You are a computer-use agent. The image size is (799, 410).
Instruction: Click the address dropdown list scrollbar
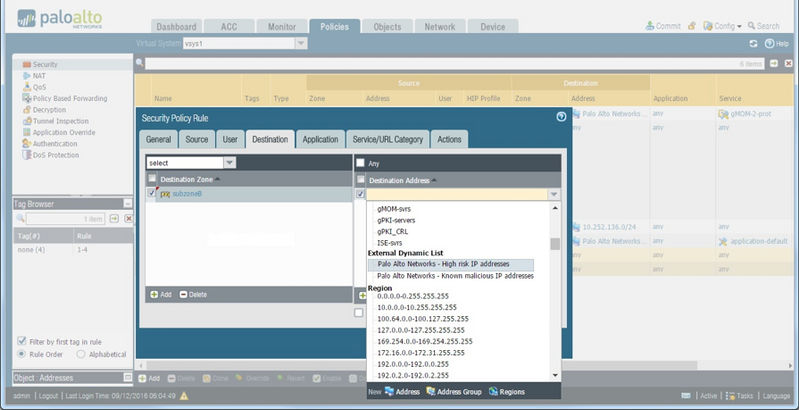[x=555, y=243]
